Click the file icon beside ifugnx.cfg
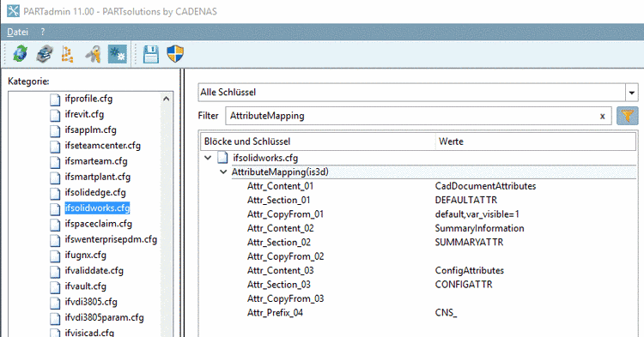644x337 pixels. pos(55,256)
